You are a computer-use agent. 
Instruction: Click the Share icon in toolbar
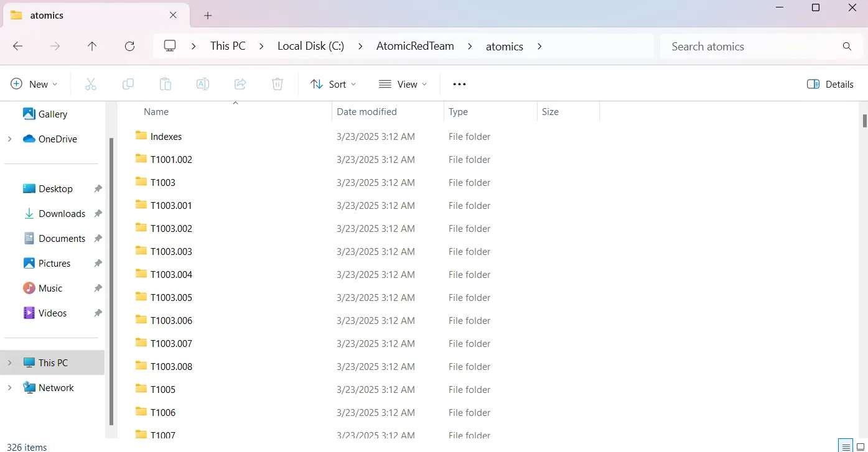point(240,84)
